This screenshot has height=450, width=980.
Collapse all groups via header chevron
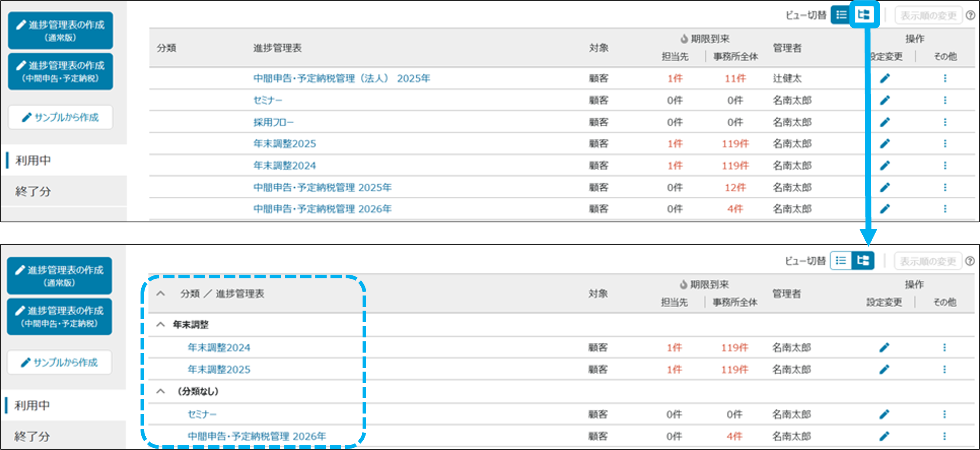coord(160,293)
